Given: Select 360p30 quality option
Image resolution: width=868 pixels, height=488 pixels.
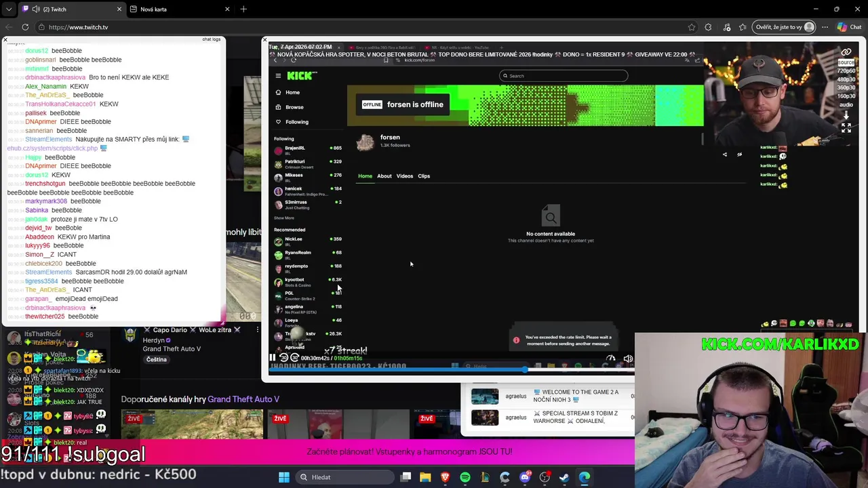Looking at the screenshot, I should click(x=846, y=87).
